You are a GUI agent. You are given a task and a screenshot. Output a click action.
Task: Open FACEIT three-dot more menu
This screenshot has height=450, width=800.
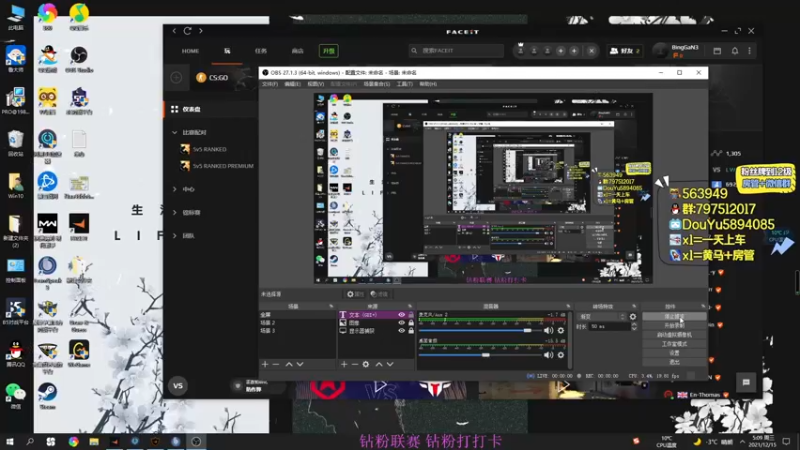[749, 51]
